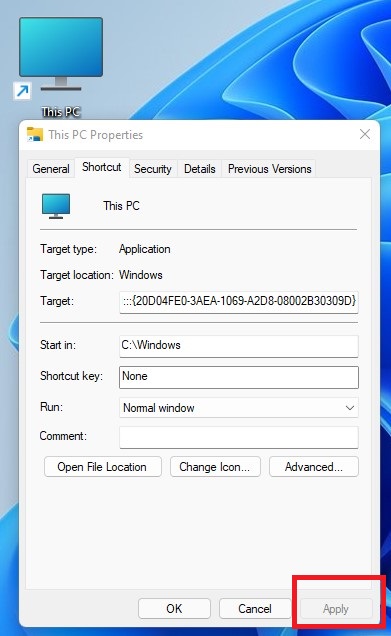Click the 'Windows' target location value
Screen dimensions: 391x636
tap(141, 275)
